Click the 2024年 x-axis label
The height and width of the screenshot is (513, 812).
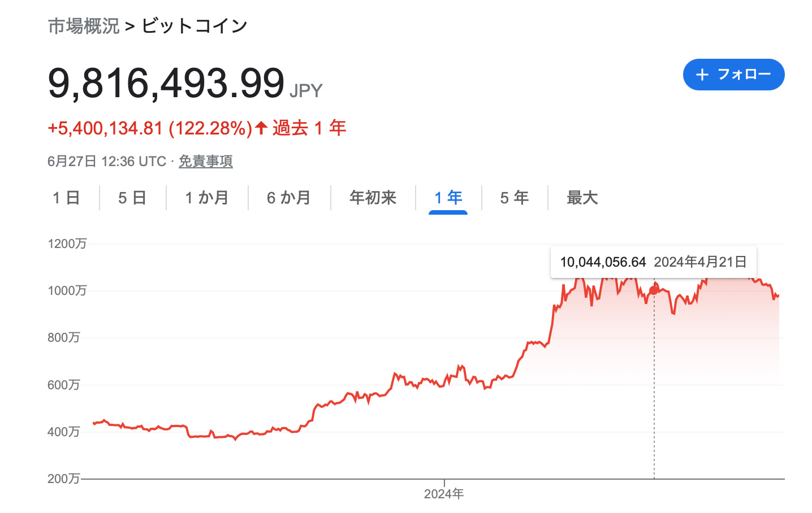click(444, 494)
